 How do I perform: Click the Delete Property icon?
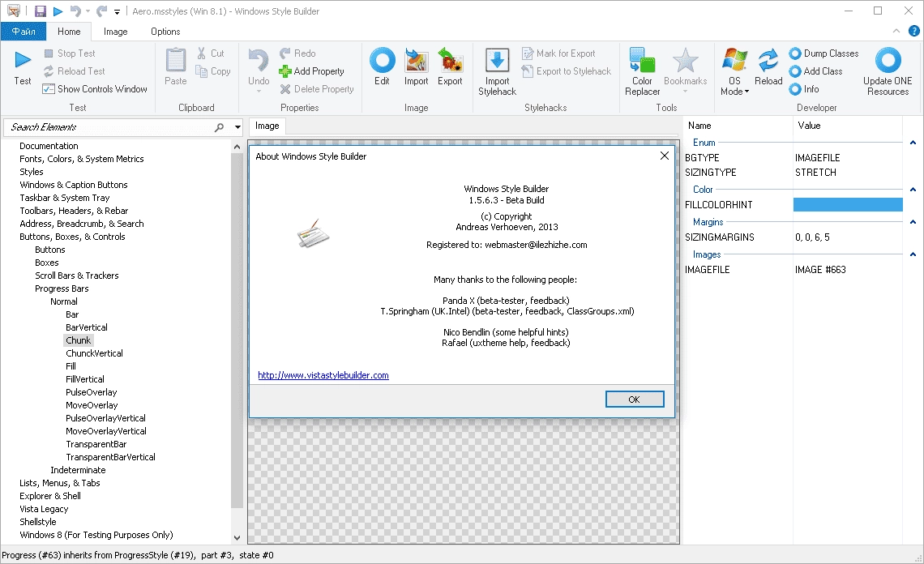point(285,89)
